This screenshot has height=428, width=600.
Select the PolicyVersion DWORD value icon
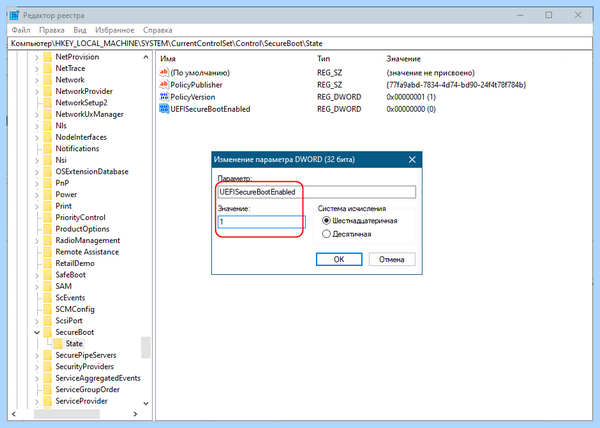coord(164,97)
